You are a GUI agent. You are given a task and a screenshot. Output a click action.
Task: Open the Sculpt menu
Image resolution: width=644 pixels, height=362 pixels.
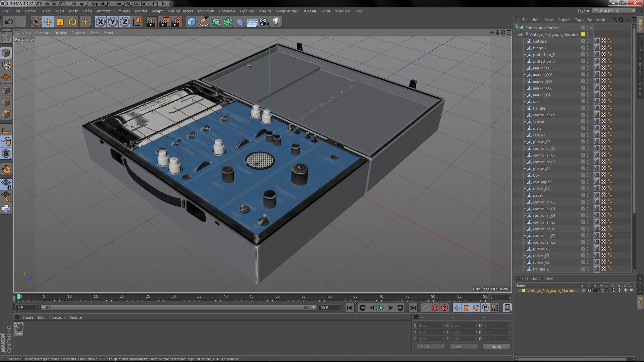[x=157, y=11]
